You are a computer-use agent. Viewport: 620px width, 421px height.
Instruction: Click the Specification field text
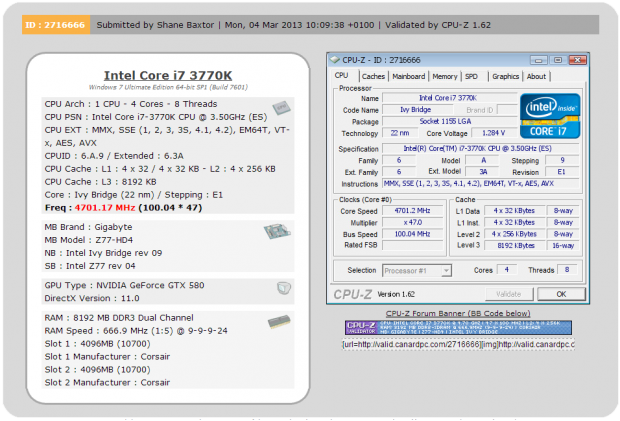(x=480, y=149)
